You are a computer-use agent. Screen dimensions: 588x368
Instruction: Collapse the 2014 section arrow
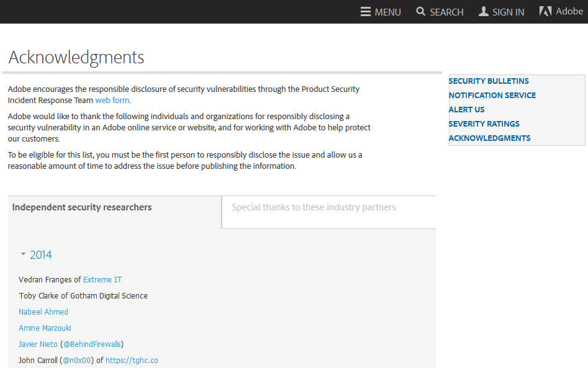[x=23, y=254]
